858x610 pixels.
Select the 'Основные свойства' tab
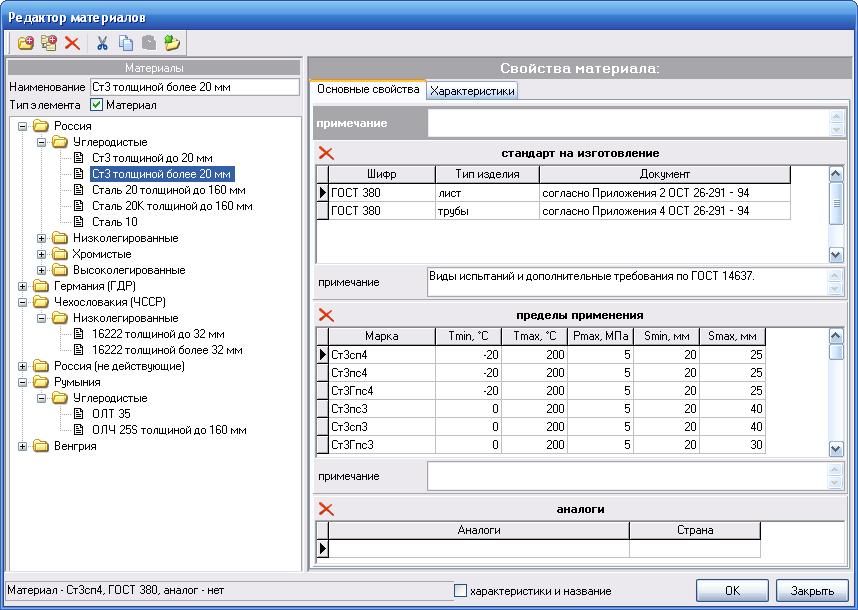pos(368,89)
